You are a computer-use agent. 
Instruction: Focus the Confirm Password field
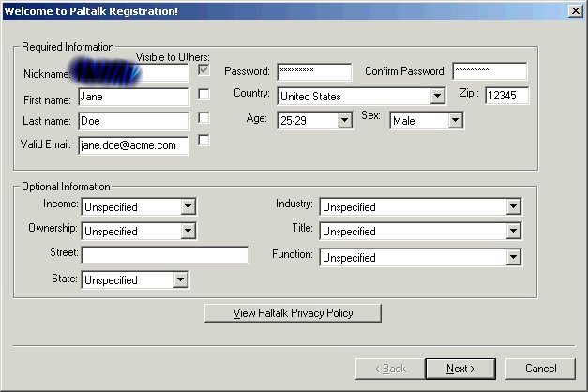point(490,71)
